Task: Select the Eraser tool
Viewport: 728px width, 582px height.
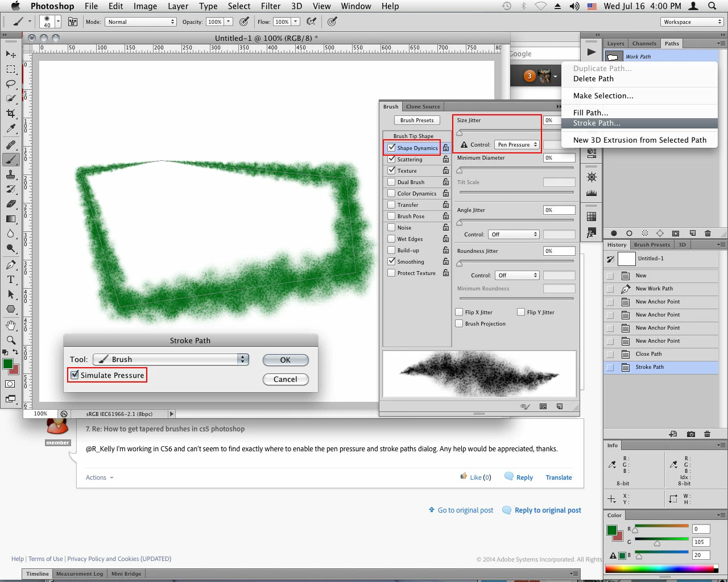Action: (x=11, y=203)
